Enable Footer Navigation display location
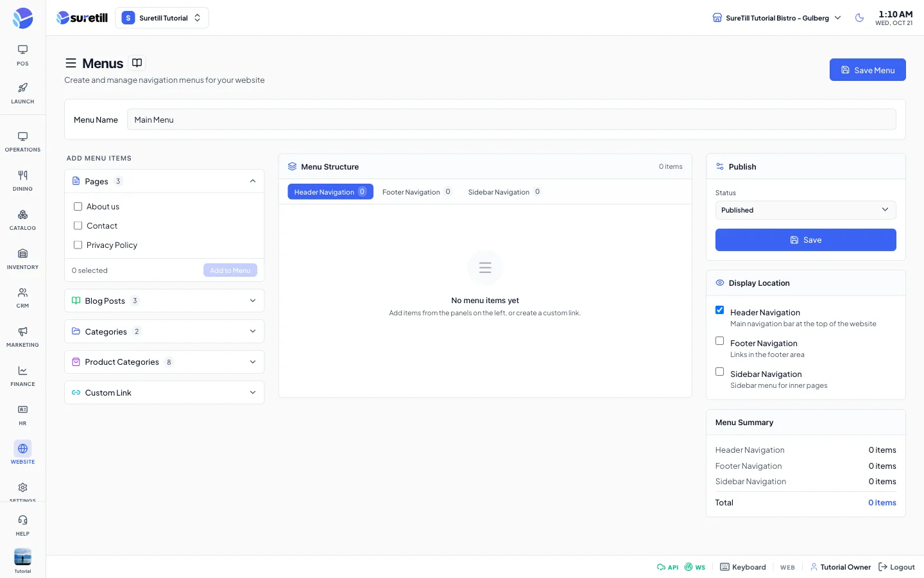Viewport: 924px width, 578px height. [719, 341]
